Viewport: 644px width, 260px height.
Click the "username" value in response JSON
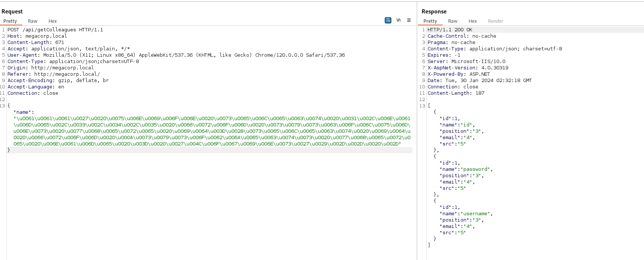tap(475, 214)
